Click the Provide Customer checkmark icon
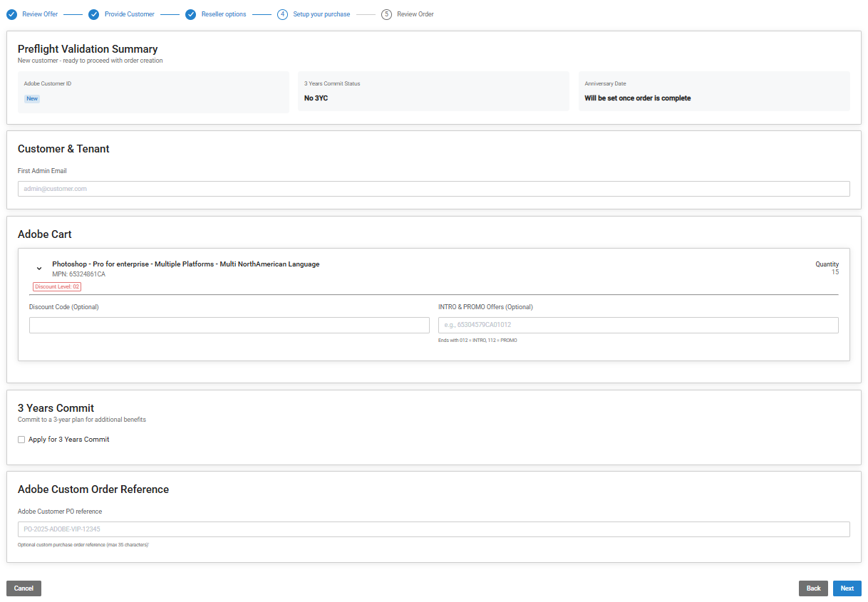The width and height of the screenshot is (868, 602). click(x=94, y=14)
